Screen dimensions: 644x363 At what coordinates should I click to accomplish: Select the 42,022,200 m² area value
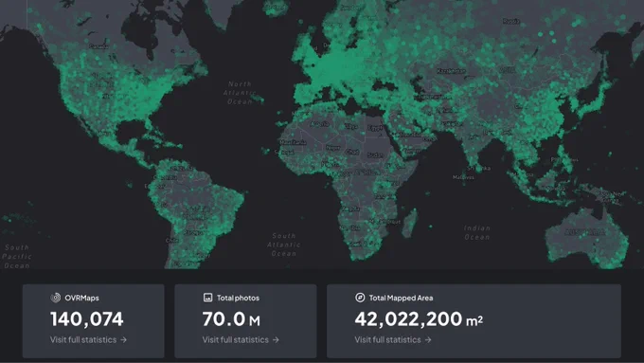click(x=419, y=319)
